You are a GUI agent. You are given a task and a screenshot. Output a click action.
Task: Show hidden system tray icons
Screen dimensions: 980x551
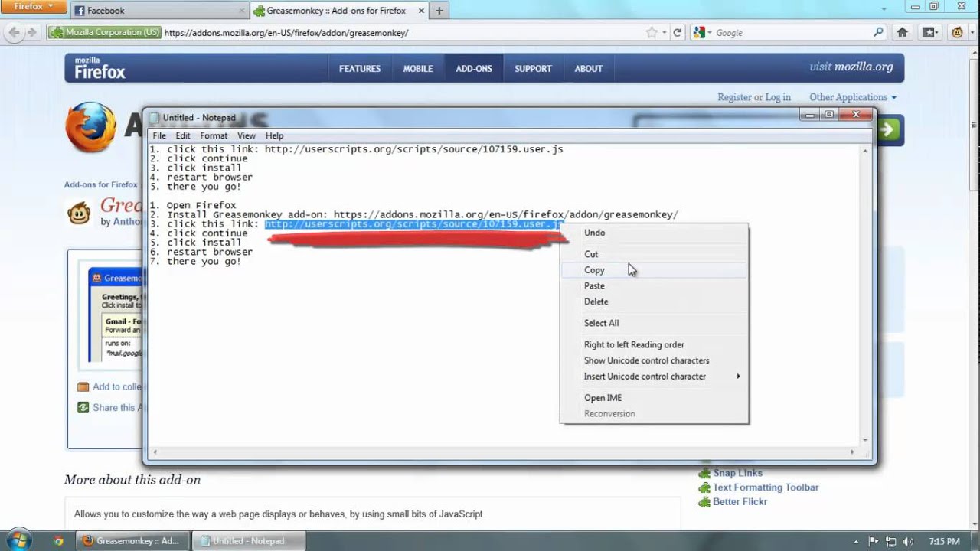(x=856, y=541)
